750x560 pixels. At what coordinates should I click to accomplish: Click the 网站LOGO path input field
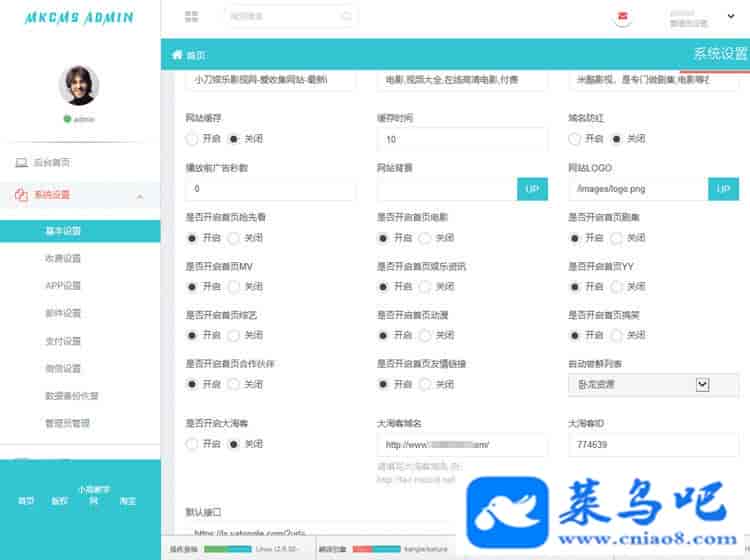[638, 189]
